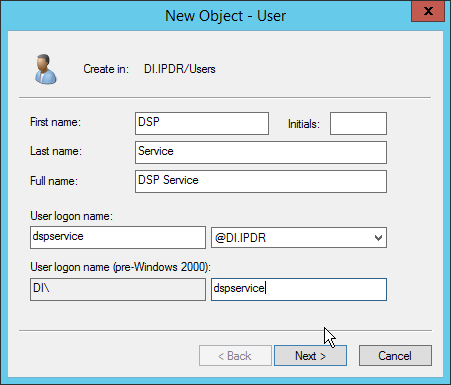Cancel the new user dialog
Image resolution: width=451 pixels, height=385 pixels.
(x=395, y=356)
